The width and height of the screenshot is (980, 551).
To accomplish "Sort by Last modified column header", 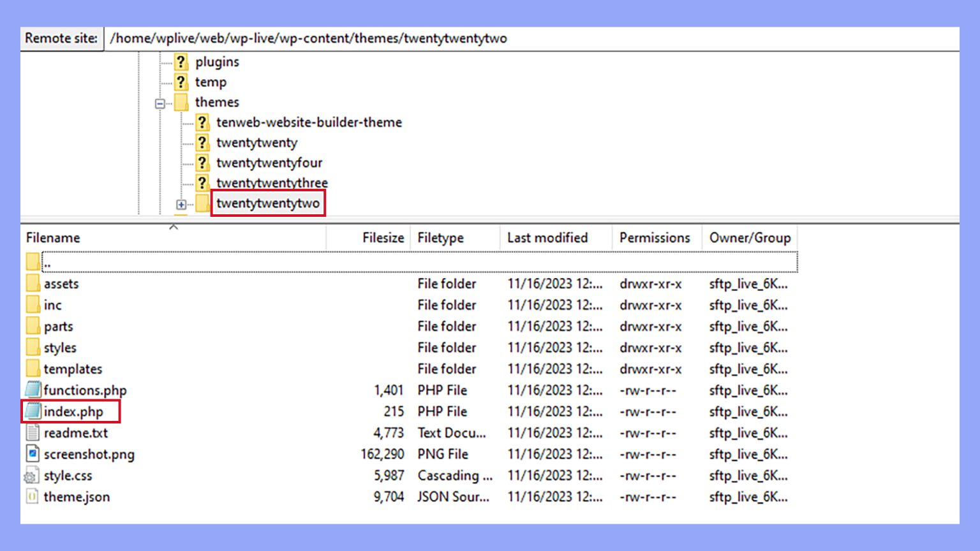I will pyautogui.click(x=547, y=238).
